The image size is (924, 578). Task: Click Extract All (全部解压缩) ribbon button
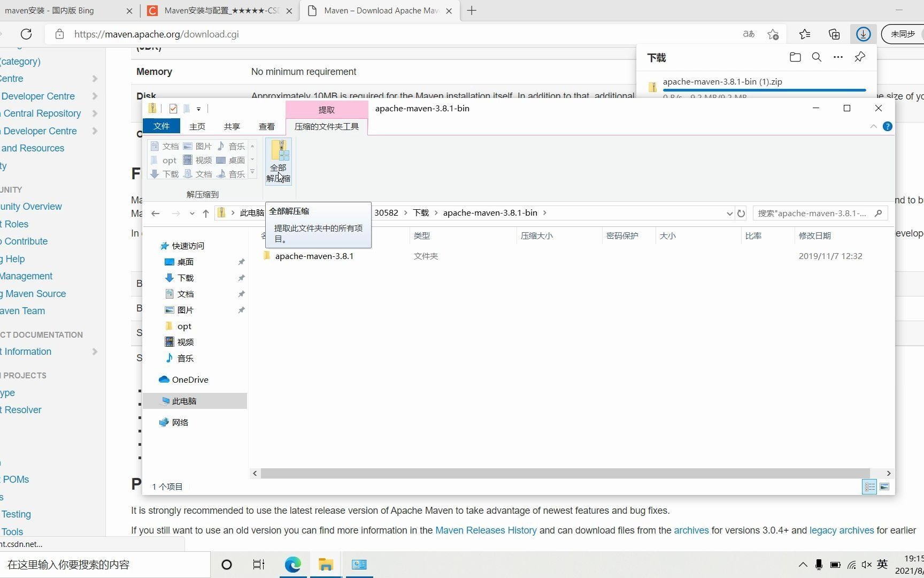click(x=278, y=161)
